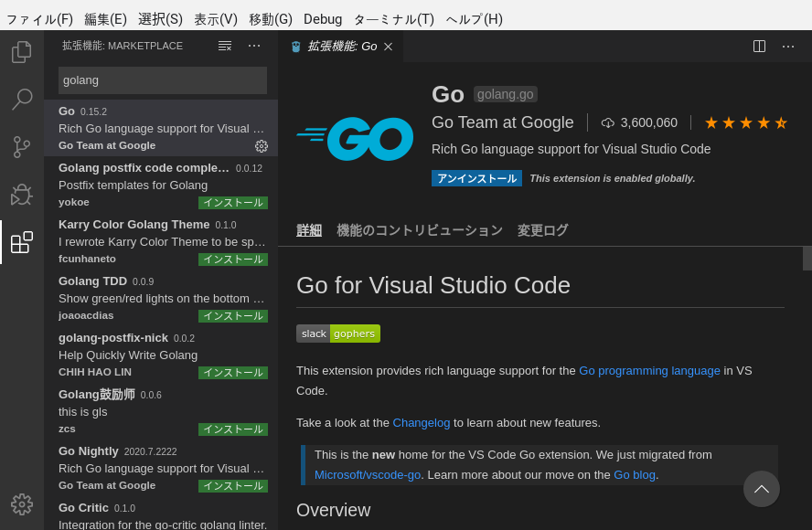Select the Golang TDD list entry
Viewport: 812px width, 530px height.
tap(161, 298)
